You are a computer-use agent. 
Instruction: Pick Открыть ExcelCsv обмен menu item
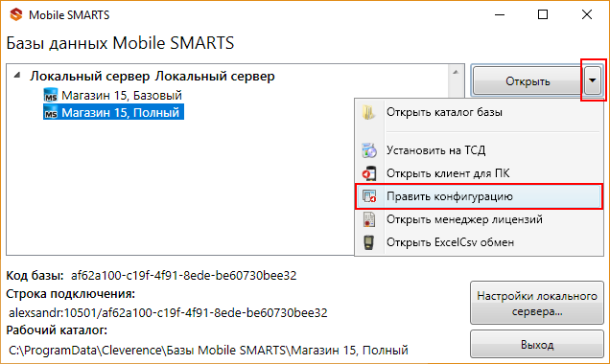[479, 242]
